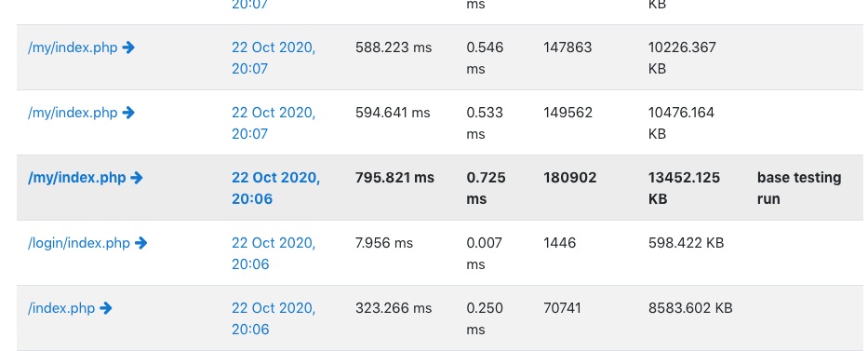
Task: Click the 13452.125 KB memory value
Action: [x=684, y=188]
